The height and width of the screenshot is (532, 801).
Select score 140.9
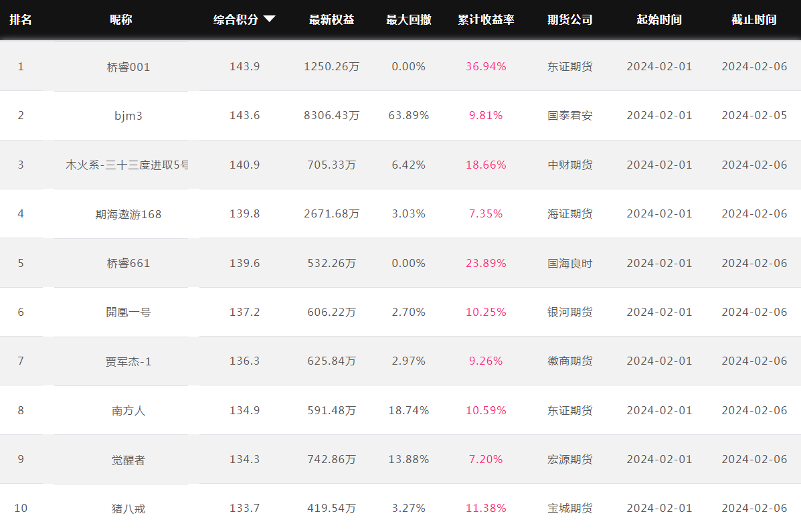coord(245,165)
